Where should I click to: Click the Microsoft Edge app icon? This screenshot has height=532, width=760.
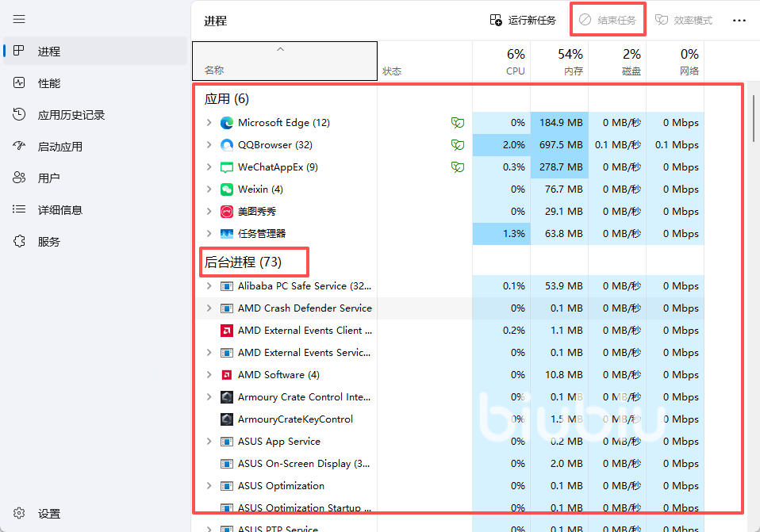(x=226, y=123)
